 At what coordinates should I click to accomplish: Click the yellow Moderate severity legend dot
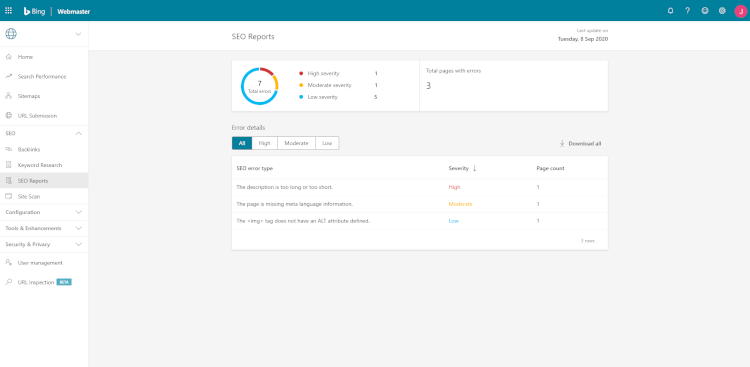click(x=301, y=85)
